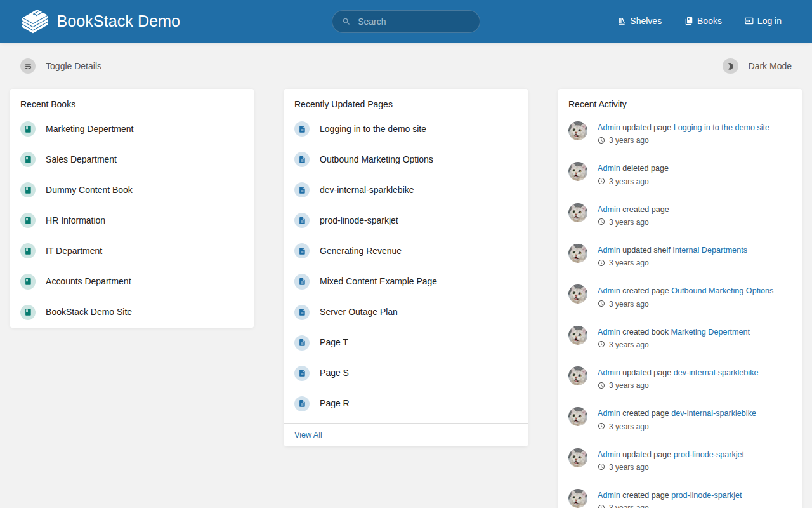Click the View All link under recent pages
Viewport: 812px width, 508px height.
[x=308, y=434]
